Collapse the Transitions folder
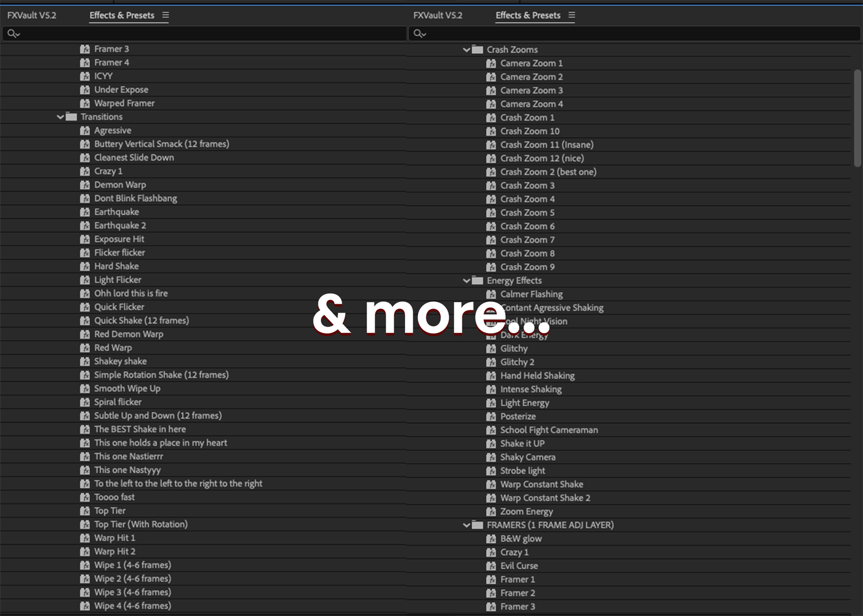Screen dimensions: 863x616 click(60, 117)
